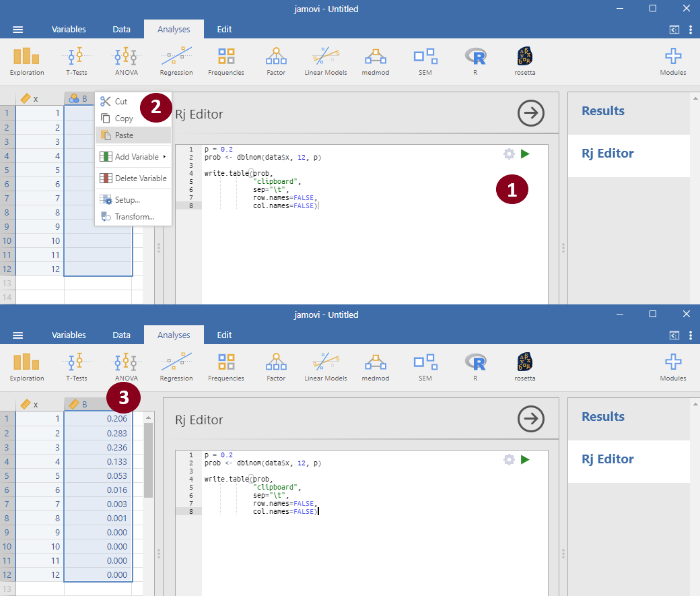Switch to Edit tab in bottom window
Viewport: 700px width, 596px height.
coord(224,335)
